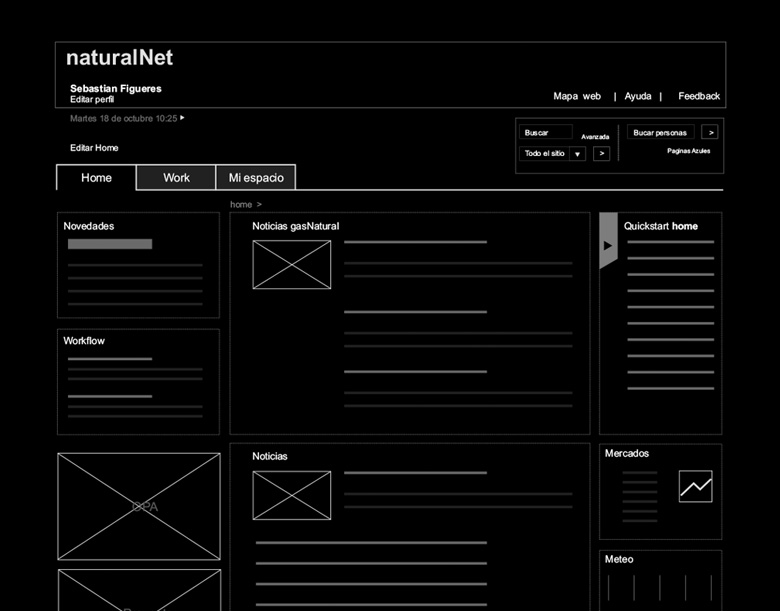Click the Quickstart panel arrow icon
The height and width of the screenshot is (611, 780).
click(607, 245)
